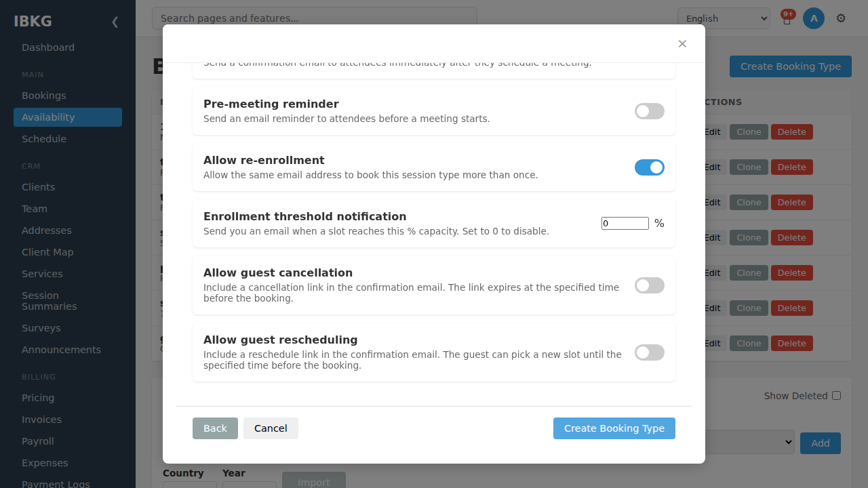The width and height of the screenshot is (868, 488).
Task: Click the Add button
Action: point(821,443)
